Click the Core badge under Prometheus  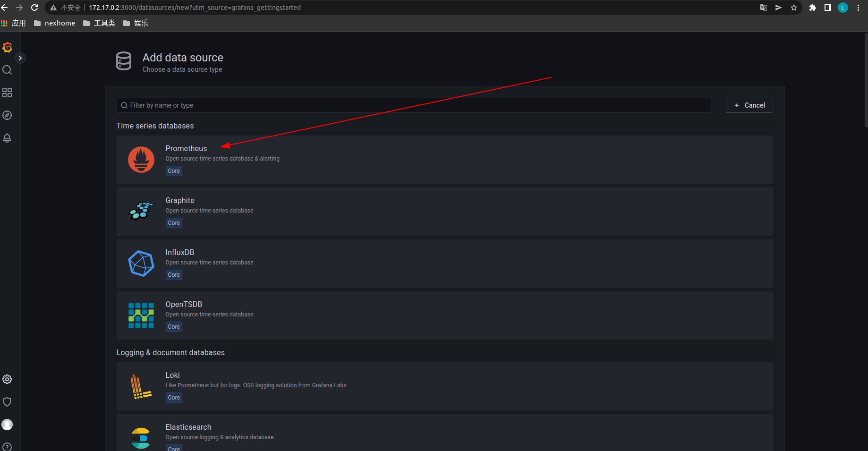click(174, 171)
